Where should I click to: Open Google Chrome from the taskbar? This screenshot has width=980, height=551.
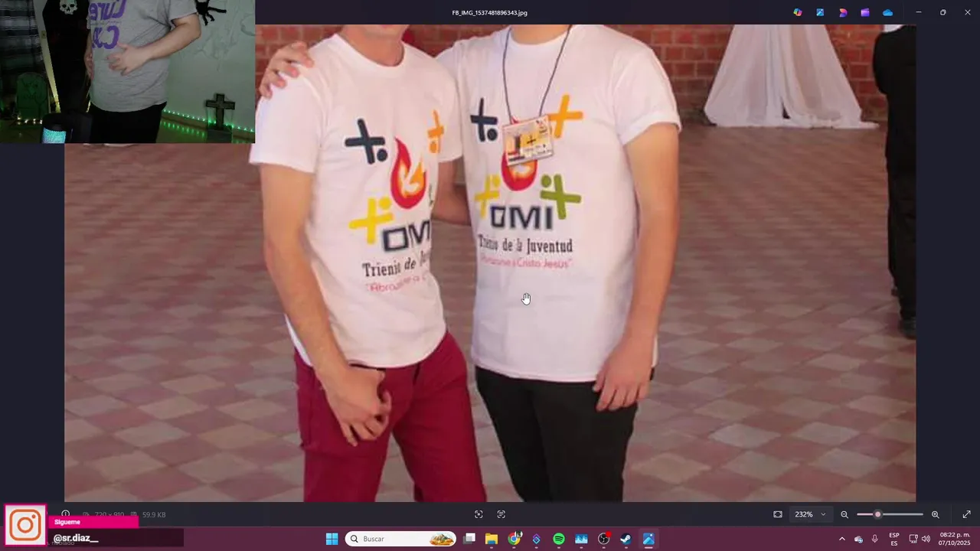[x=514, y=539]
